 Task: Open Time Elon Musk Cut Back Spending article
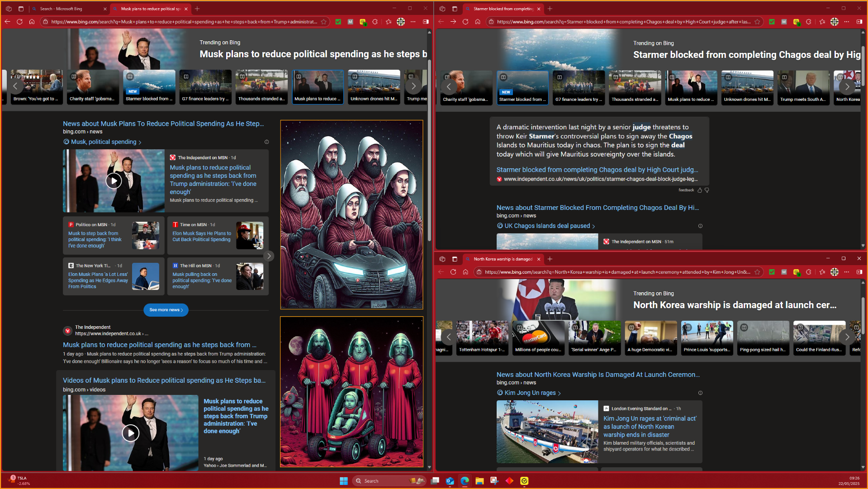202,237
